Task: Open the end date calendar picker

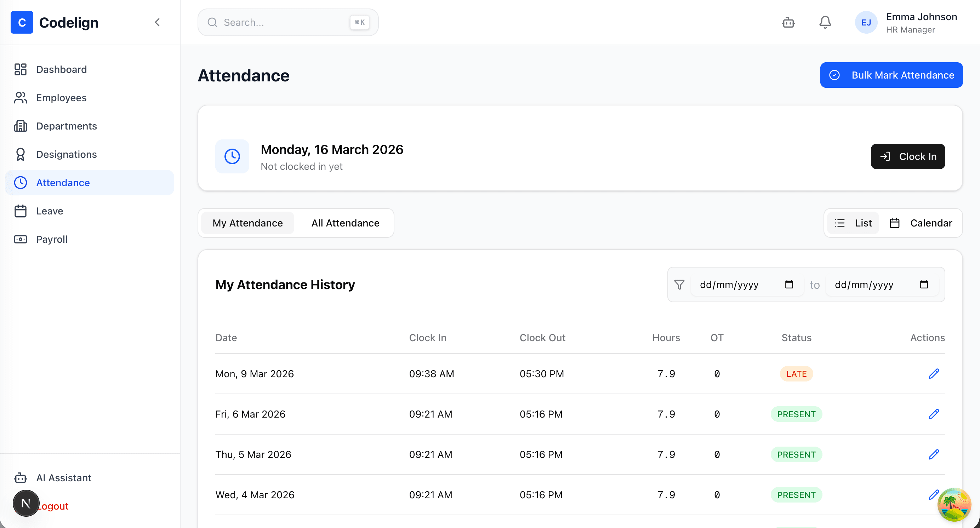Action: pos(924,284)
